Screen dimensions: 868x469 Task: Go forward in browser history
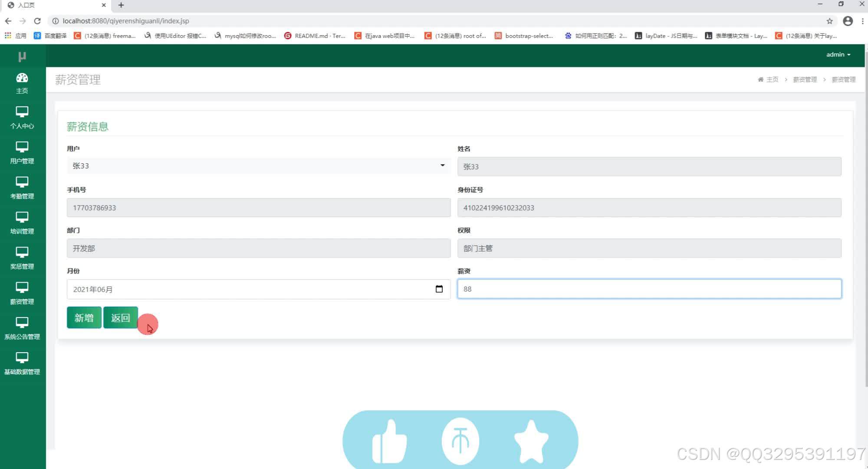[x=23, y=21]
